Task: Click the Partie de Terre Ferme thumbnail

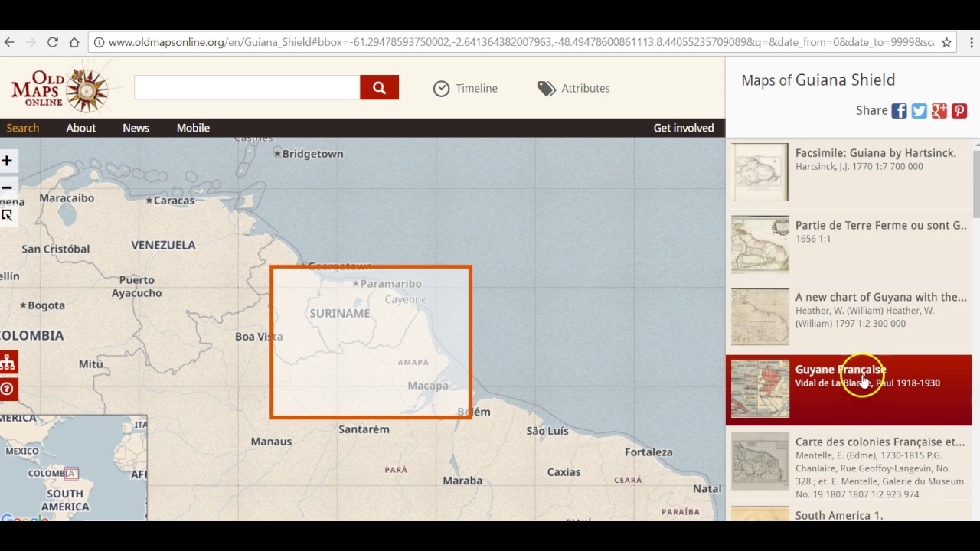Action: [x=759, y=244]
